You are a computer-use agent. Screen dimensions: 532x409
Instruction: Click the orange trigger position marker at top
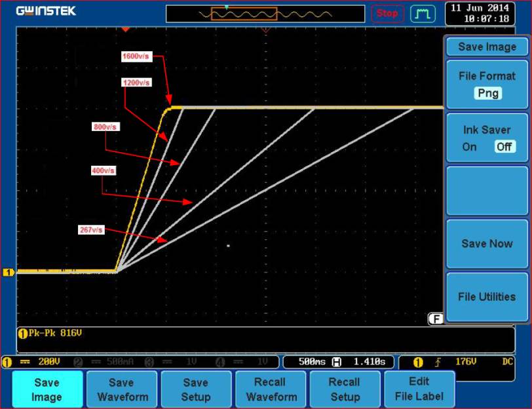click(x=126, y=29)
